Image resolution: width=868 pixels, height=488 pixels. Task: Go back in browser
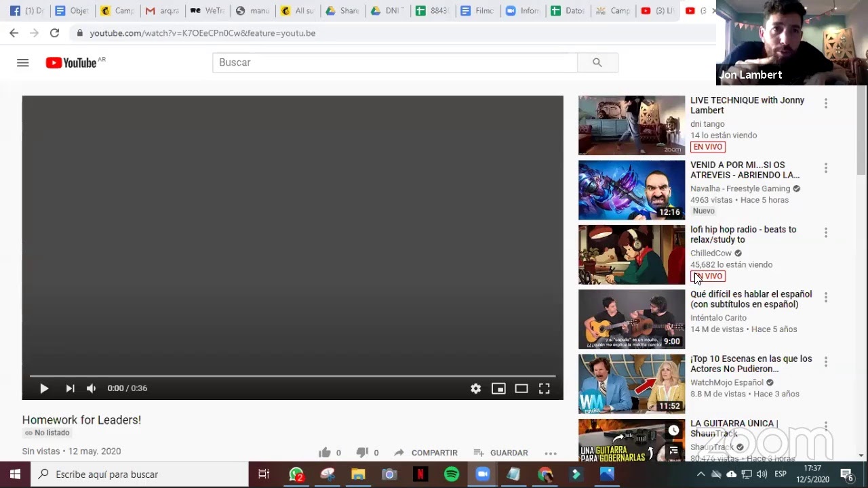[x=14, y=33]
